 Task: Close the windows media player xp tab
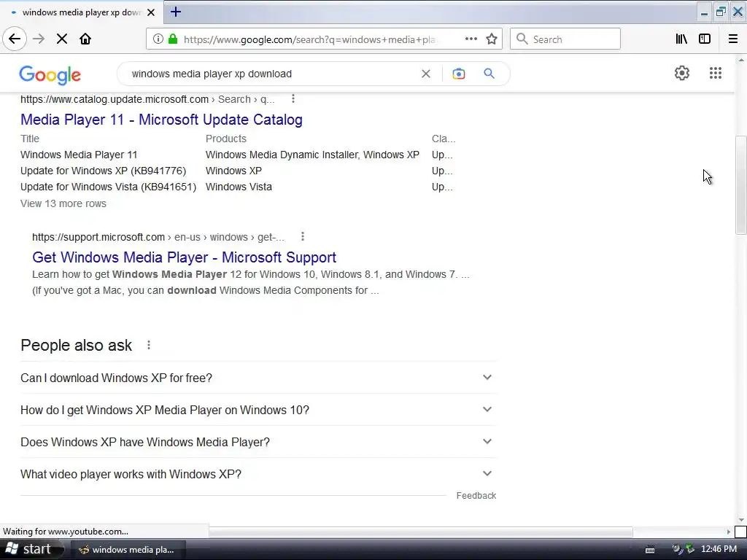pos(151,12)
